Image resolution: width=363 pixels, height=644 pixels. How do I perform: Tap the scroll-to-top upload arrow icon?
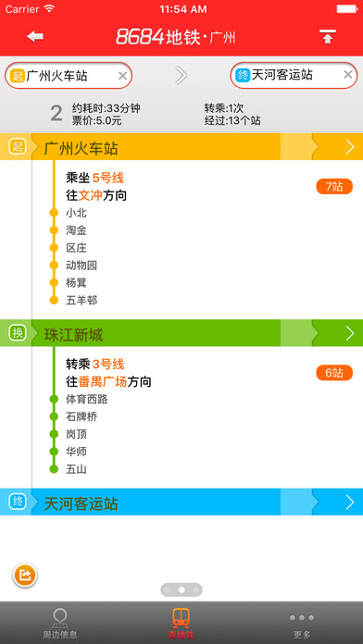[327, 37]
